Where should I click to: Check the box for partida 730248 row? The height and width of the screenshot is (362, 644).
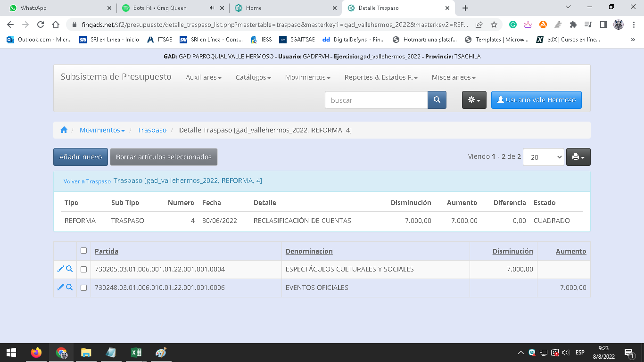pos(83,288)
